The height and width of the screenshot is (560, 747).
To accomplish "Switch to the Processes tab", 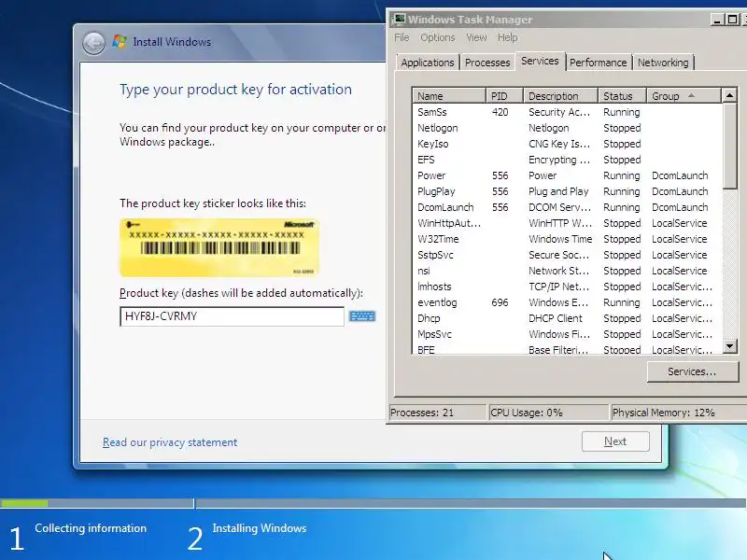I will [x=487, y=63].
